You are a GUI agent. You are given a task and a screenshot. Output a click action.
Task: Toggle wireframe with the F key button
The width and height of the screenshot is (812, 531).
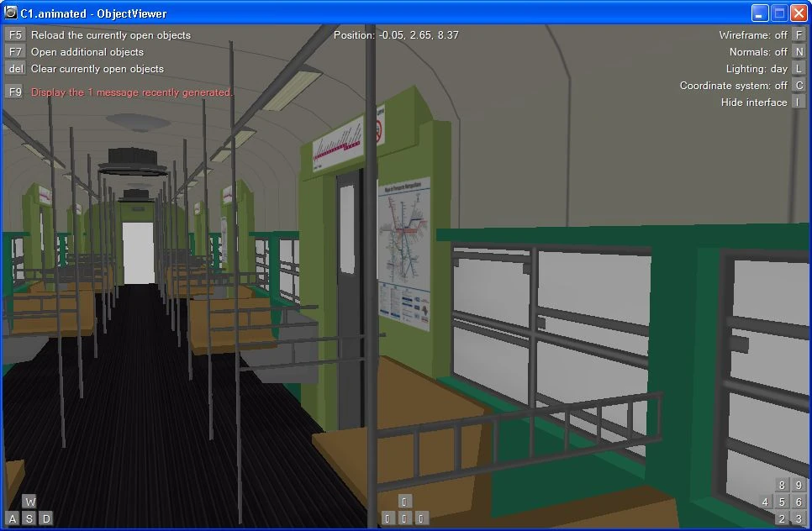[x=799, y=34]
